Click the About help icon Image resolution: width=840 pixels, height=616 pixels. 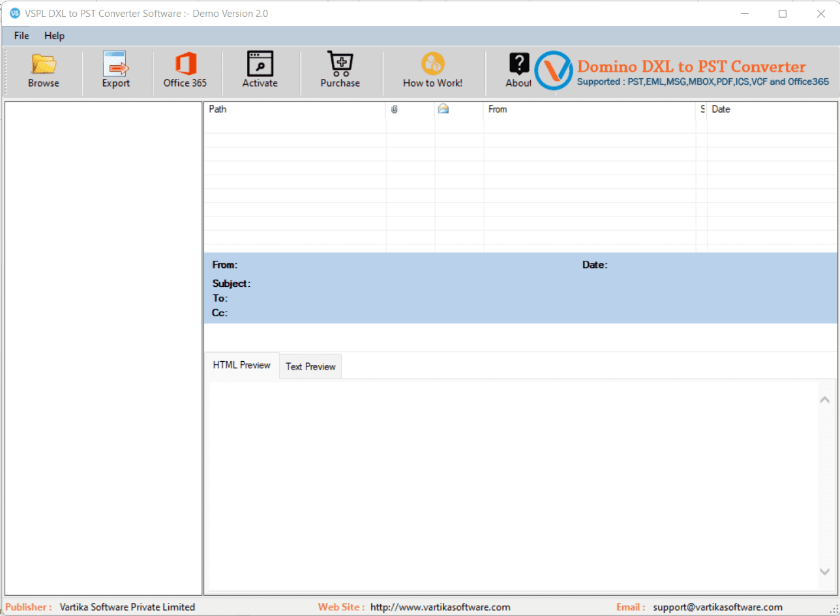point(518,70)
